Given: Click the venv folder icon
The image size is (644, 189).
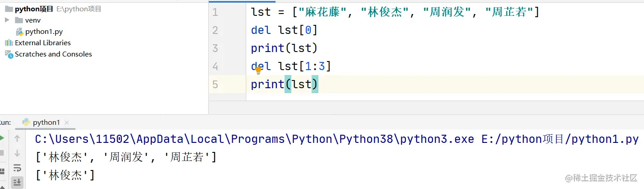Looking at the screenshot, I should pyautogui.click(x=18, y=20).
